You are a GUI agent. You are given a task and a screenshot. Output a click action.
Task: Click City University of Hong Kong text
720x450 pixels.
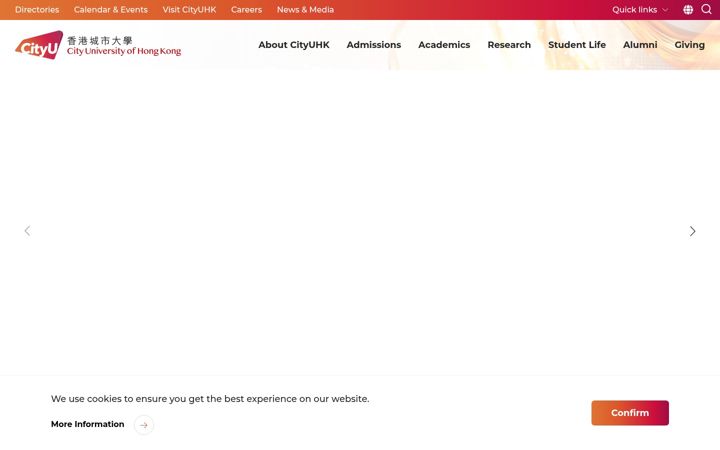pyautogui.click(x=124, y=51)
